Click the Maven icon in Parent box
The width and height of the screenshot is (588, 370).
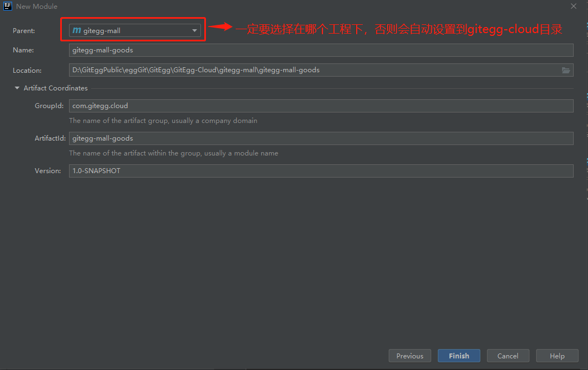[77, 30]
